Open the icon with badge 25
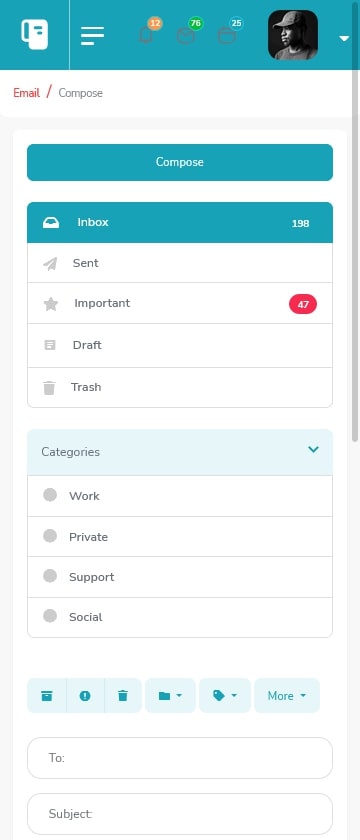Screen dimensions: 360x840 click(x=227, y=36)
